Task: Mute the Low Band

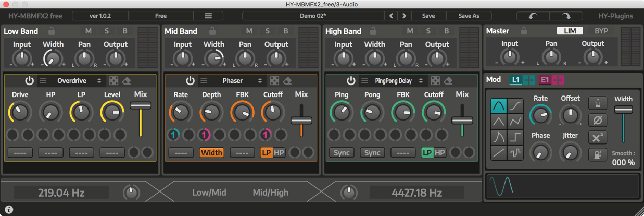Action: (89, 31)
